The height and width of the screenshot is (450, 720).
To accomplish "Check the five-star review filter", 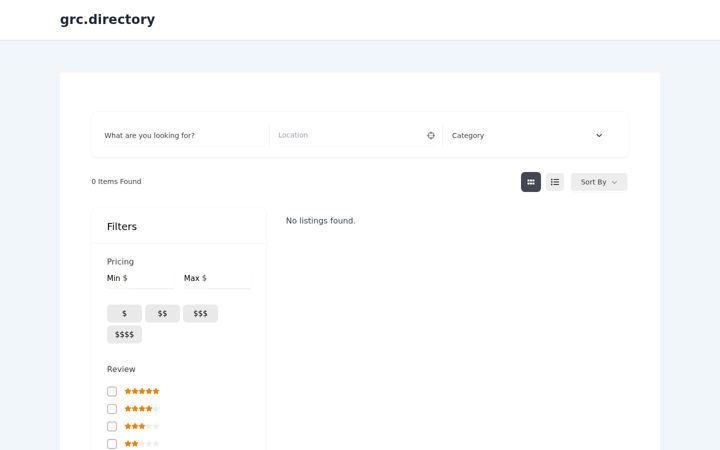I will coord(112,391).
